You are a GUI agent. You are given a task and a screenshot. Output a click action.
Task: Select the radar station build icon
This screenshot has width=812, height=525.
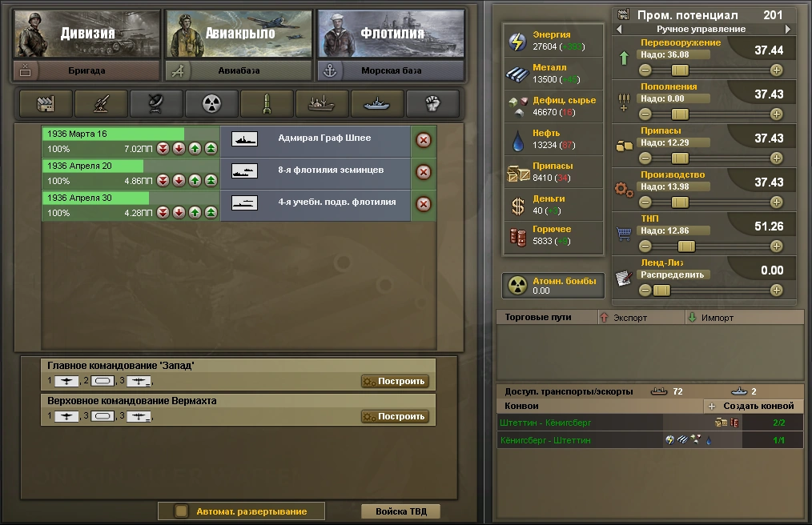(x=156, y=104)
